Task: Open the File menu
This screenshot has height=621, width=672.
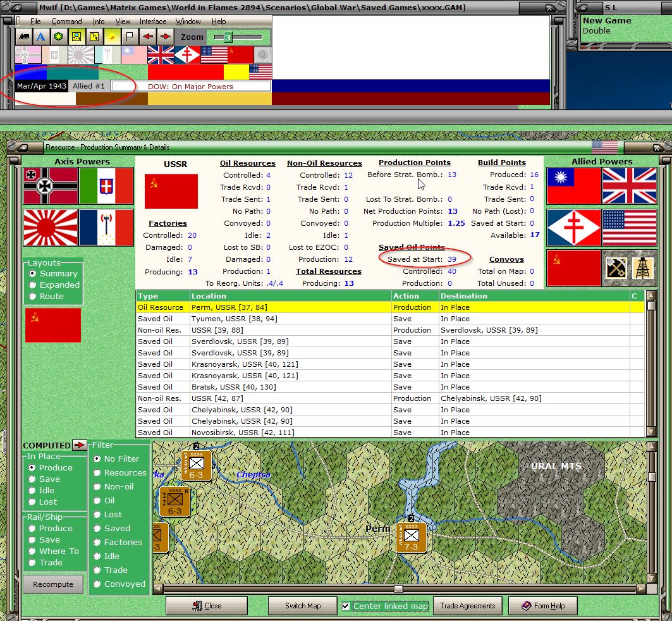Action: click(x=35, y=22)
